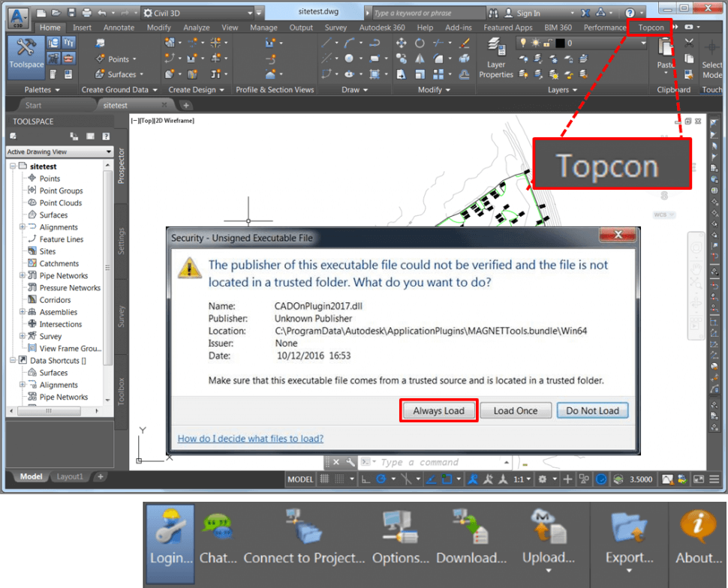Open the Topcon ribbon tab
Image resolution: width=728 pixels, height=588 pixels.
click(x=651, y=28)
